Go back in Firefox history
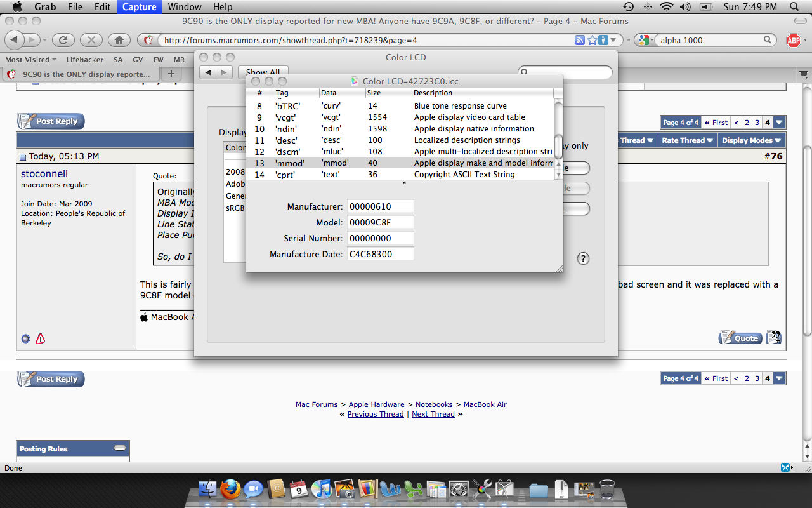The width and height of the screenshot is (812, 508). click(x=15, y=40)
